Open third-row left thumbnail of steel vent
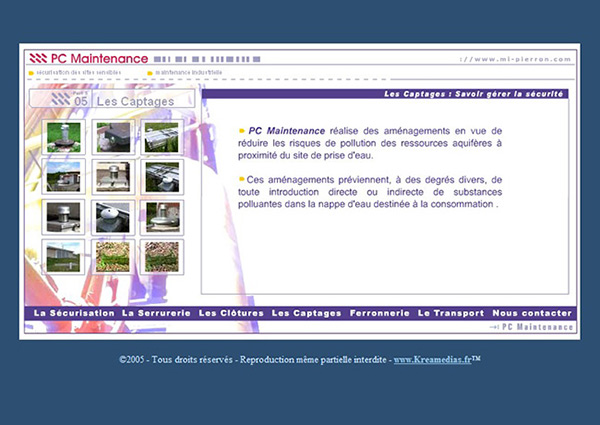This screenshot has width=600, height=425. (x=64, y=217)
